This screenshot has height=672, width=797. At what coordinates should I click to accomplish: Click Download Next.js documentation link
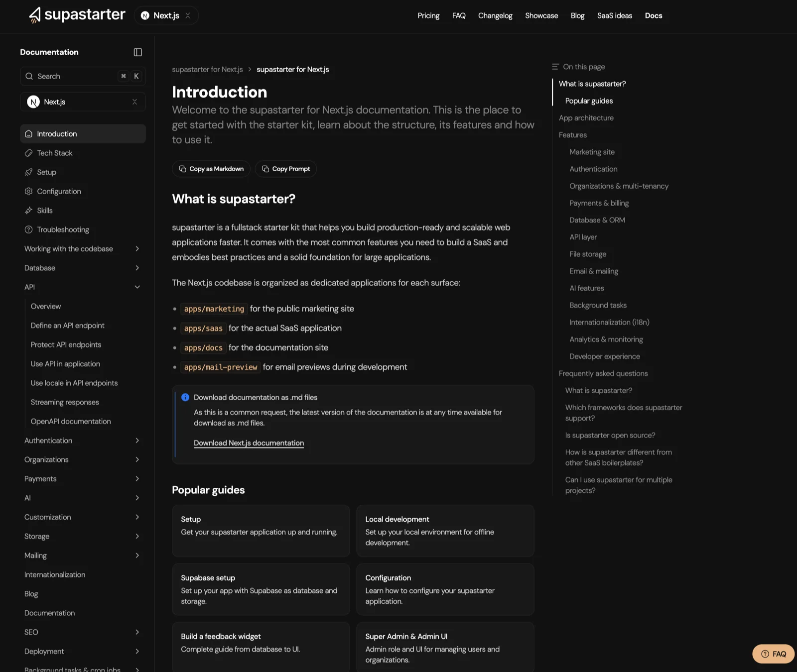pos(249,443)
